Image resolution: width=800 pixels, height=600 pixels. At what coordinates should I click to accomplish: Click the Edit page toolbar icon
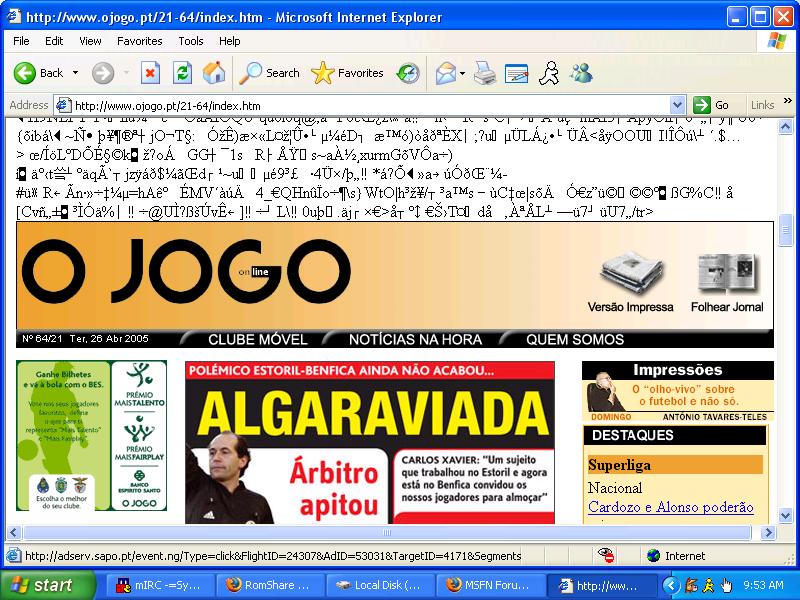tap(516, 73)
